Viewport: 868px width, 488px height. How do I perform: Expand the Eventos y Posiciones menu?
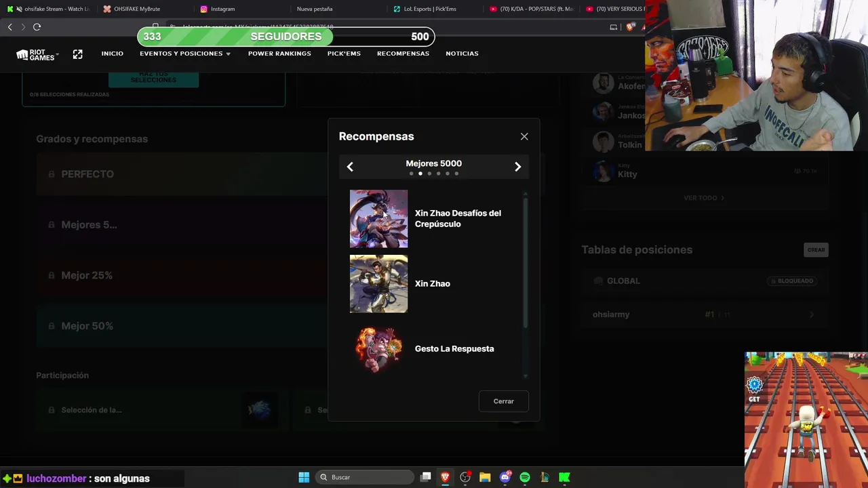coord(185,54)
